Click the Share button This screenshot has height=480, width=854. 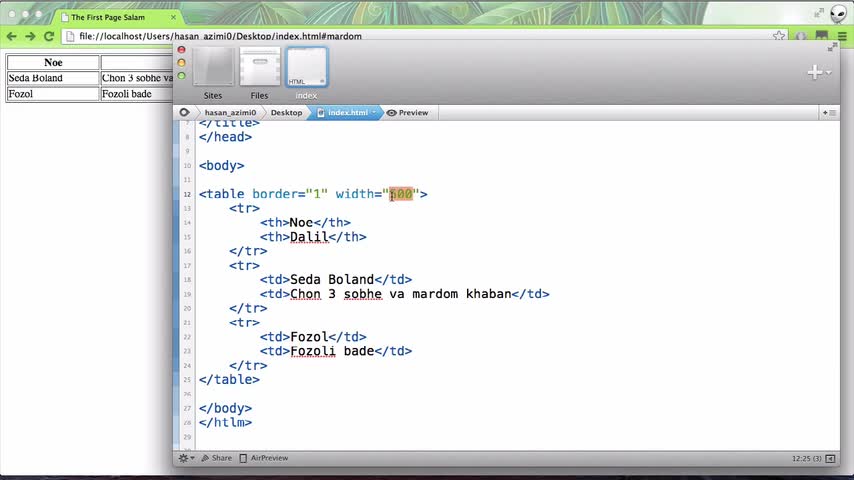pyautogui.click(x=217, y=458)
